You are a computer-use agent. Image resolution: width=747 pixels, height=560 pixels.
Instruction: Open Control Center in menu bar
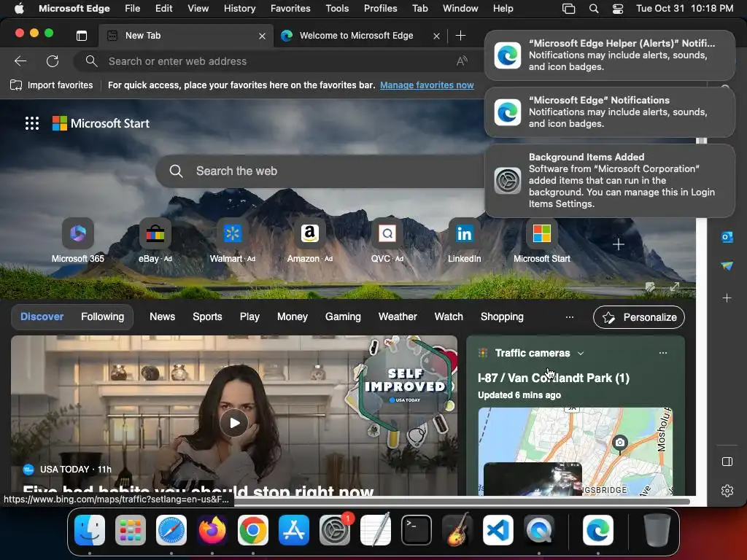point(617,9)
